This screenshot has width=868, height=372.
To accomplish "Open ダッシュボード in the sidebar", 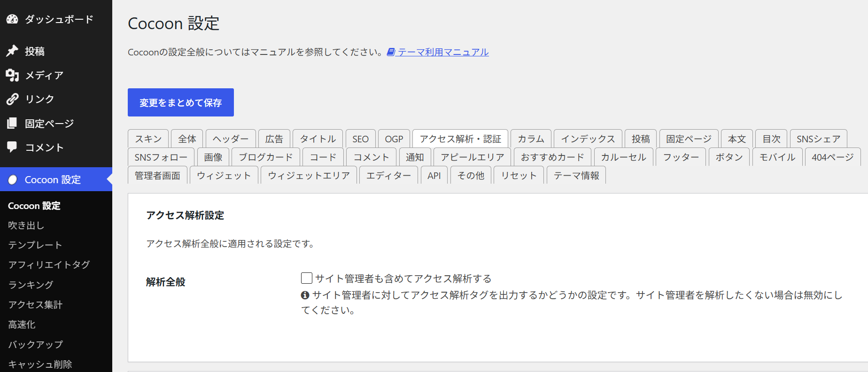I will click(x=56, y=19).
